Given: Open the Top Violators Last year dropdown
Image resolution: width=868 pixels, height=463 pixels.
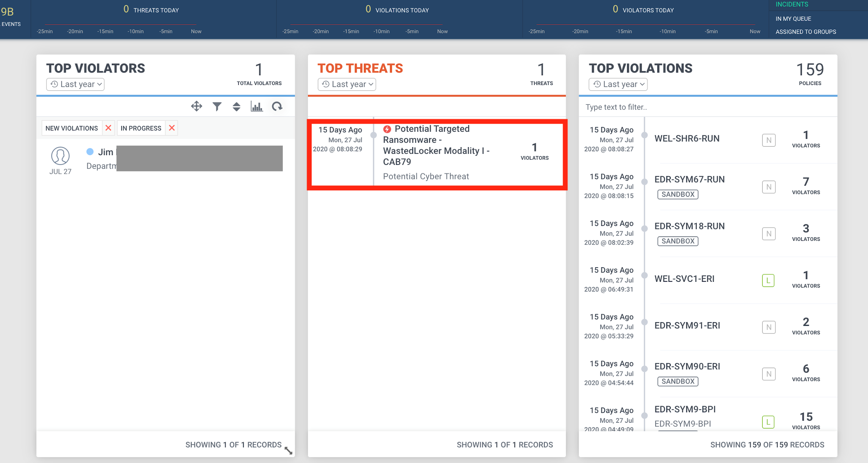Looking at the screenshot, I should tap(75, 84).
